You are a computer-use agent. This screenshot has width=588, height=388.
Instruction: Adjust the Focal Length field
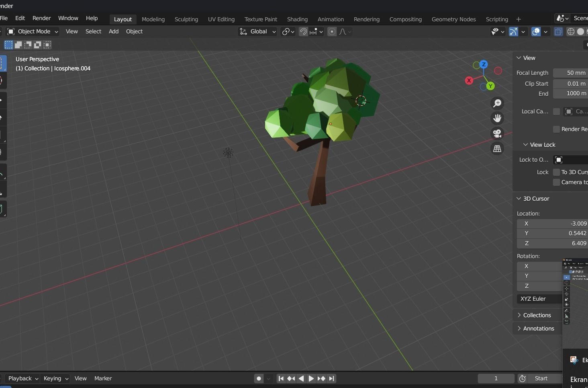click(x=570, y=73)
